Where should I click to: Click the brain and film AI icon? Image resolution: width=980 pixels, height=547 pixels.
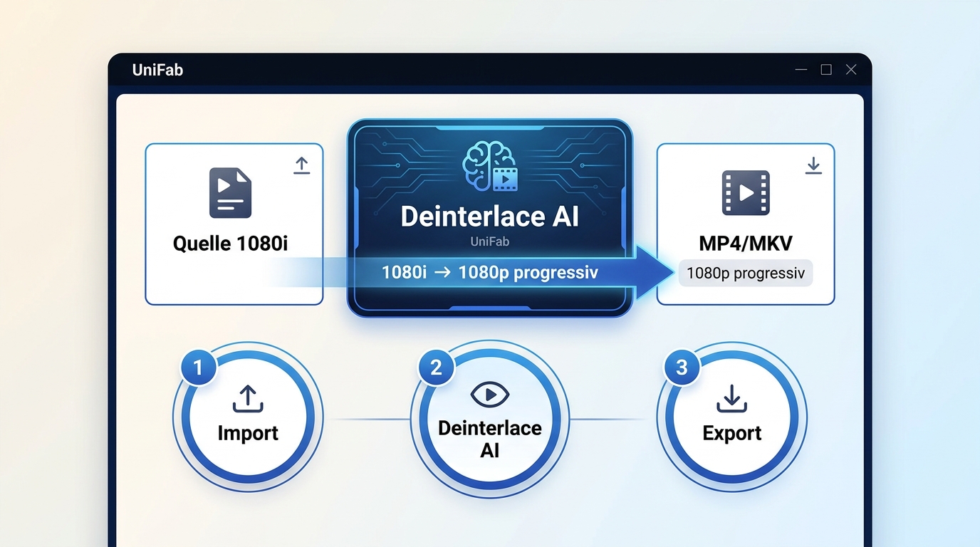pyautogui.click(x=490, y=167)
